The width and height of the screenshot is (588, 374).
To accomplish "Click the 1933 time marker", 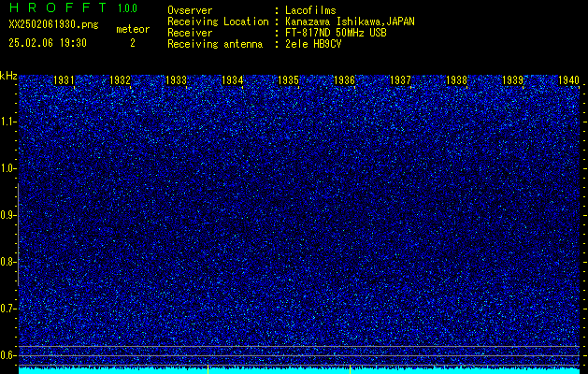I will [176, 79].
